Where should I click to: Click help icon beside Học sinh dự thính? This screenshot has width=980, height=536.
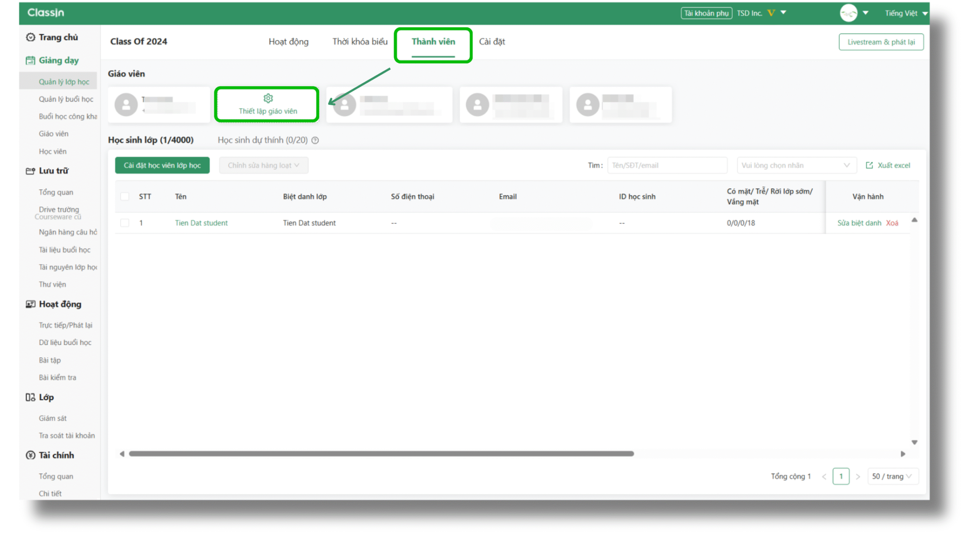coord(315,140)
